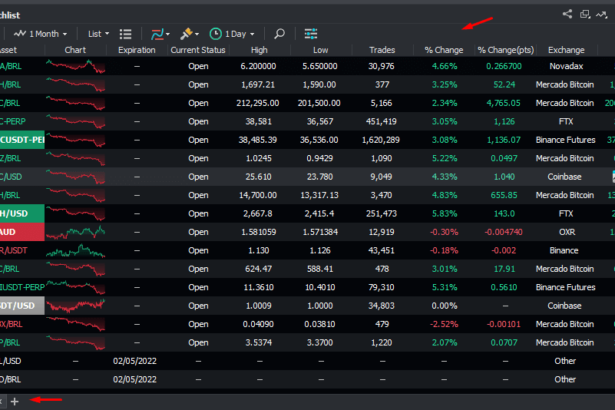
Task: Sort by the Low column header
Action: 320,50
